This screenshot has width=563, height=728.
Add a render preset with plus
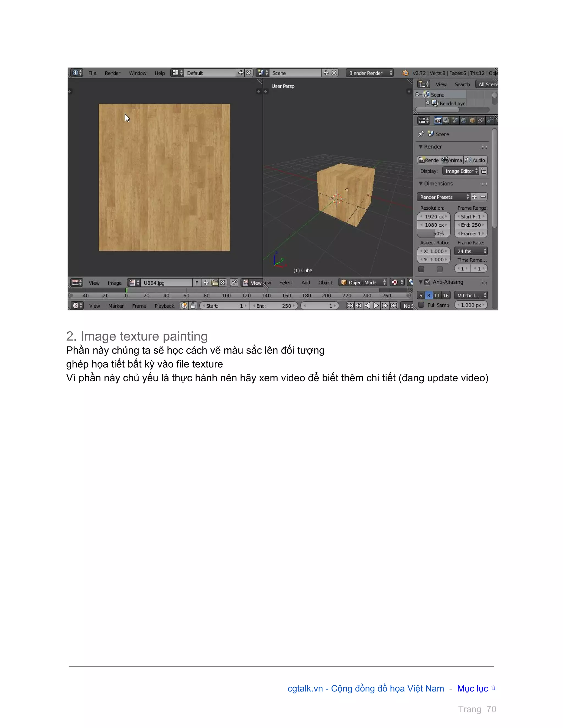474,197
